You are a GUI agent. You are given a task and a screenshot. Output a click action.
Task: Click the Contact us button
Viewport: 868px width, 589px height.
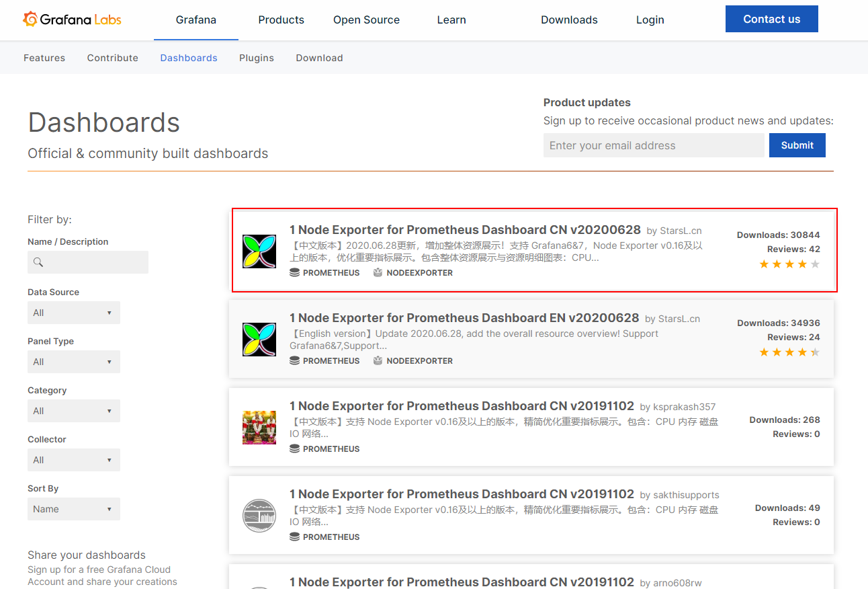point(772,19)
